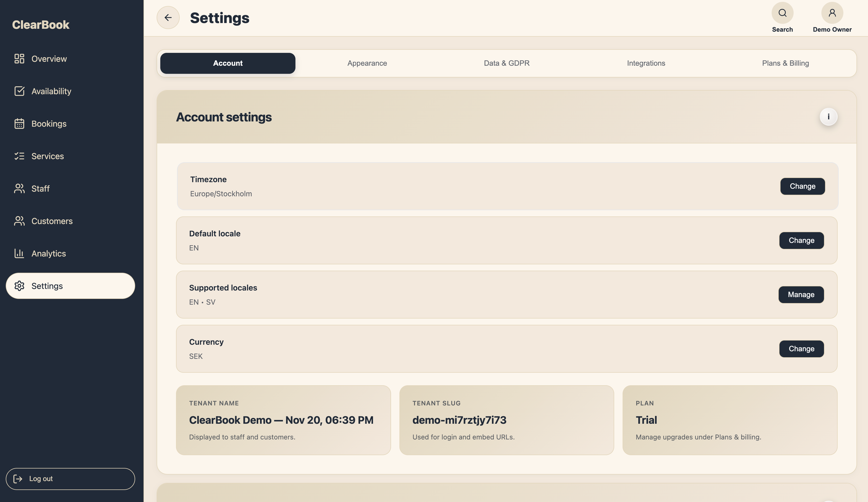
Task: Open Staff using the people icon
Action: tap(19, 188)
